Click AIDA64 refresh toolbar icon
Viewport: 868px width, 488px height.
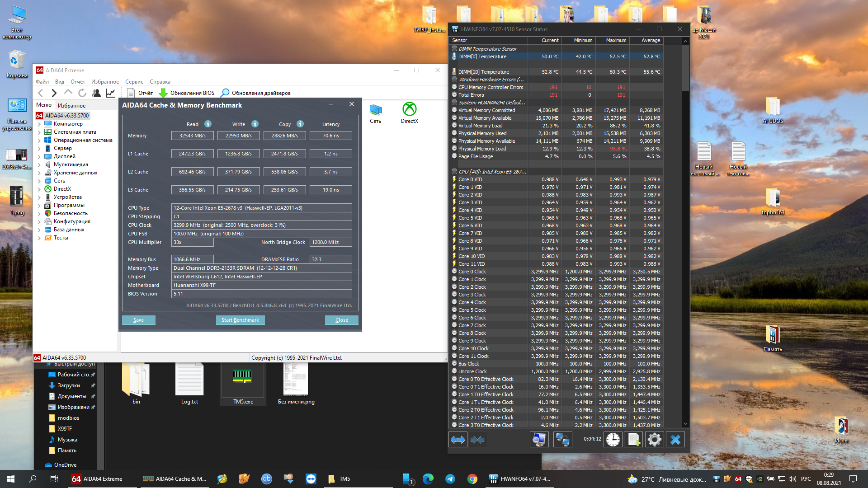(x=82, y=93)
